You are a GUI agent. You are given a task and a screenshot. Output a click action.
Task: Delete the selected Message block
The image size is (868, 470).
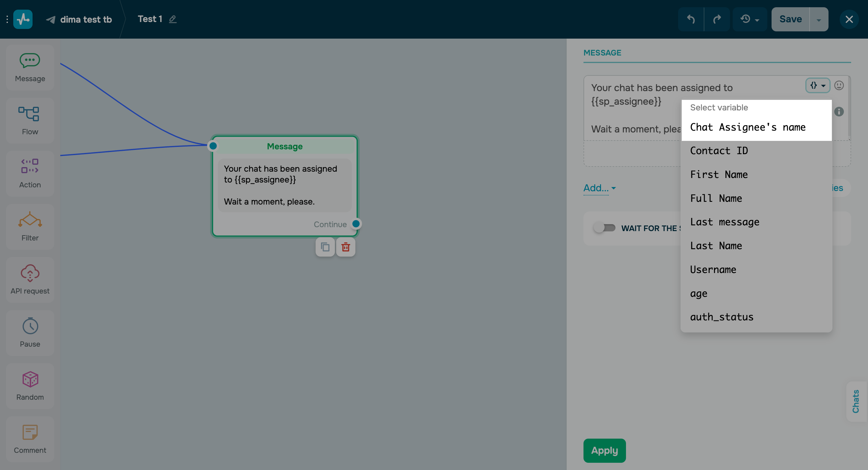[x=346, y=247]
